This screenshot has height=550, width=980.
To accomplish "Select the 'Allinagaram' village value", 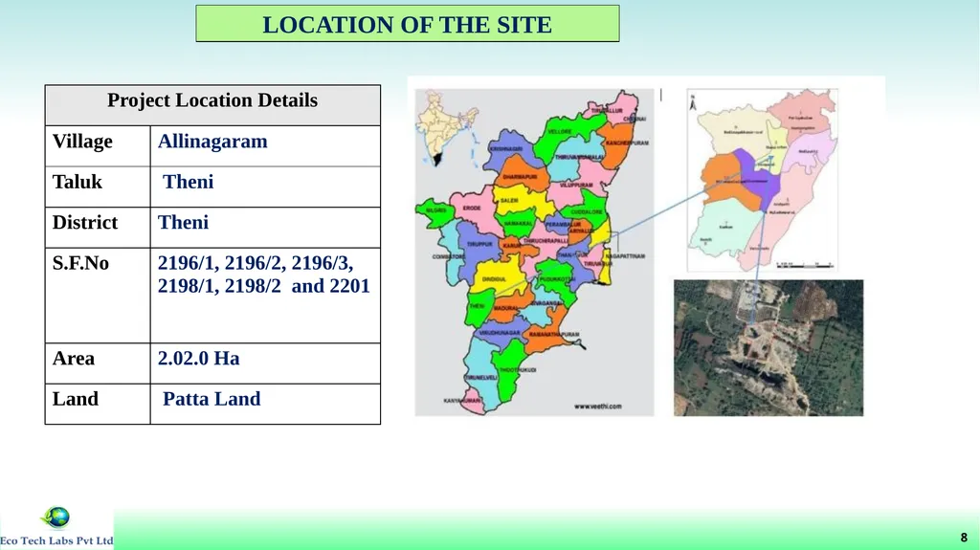I will pos(212,142).
